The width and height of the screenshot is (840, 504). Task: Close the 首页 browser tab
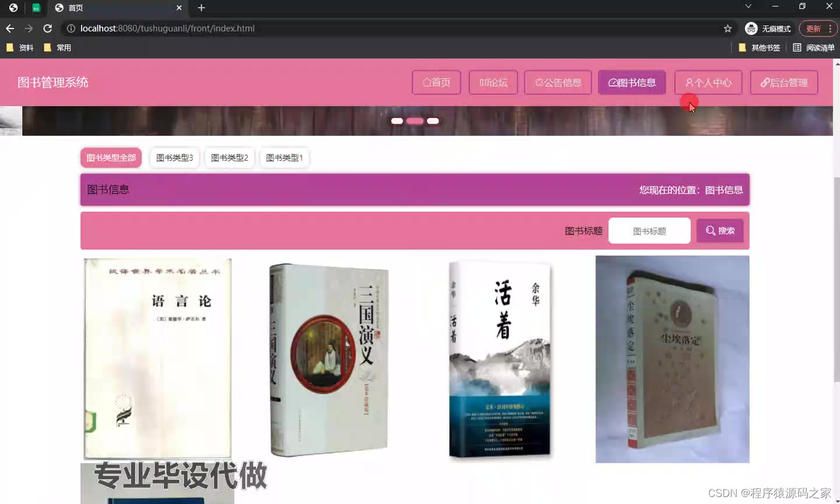(179, 8)
